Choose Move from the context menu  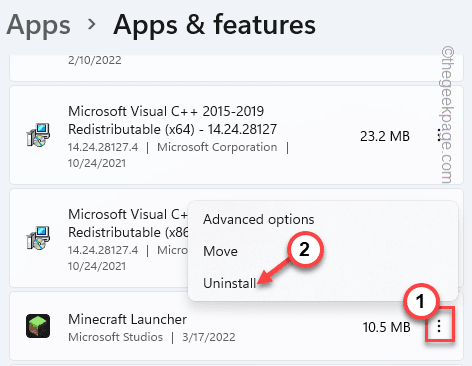click(x=220, y=251)
